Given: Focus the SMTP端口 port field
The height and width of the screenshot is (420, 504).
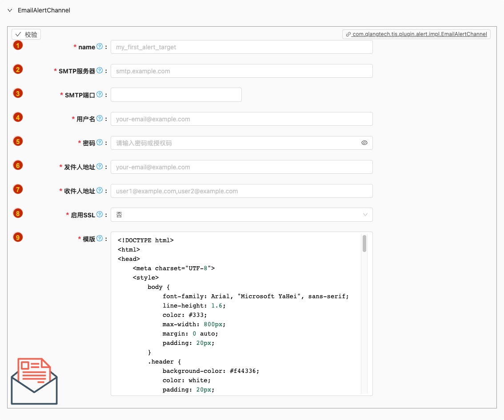Looking at the screenshot, I should [176, 95].
